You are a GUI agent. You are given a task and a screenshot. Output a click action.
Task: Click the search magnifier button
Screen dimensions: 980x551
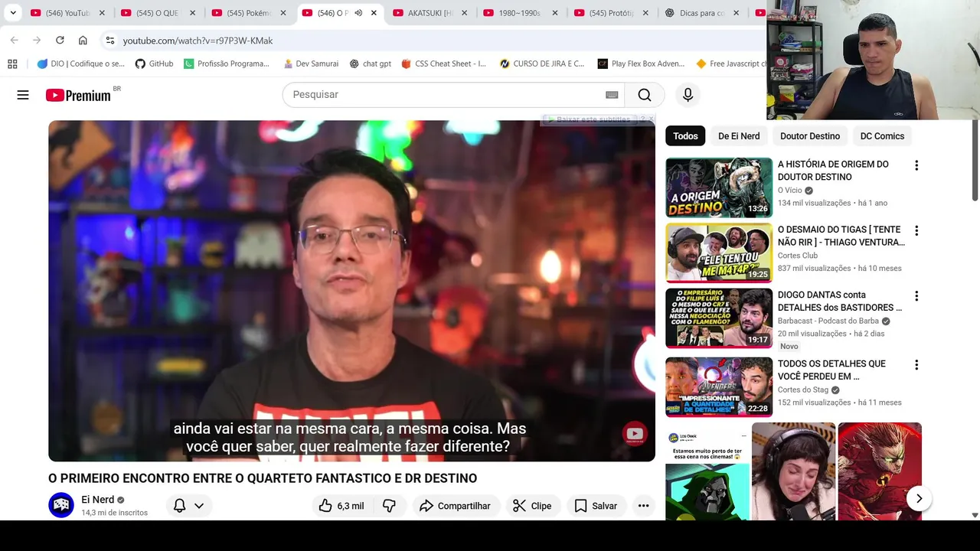click(645, 95)
